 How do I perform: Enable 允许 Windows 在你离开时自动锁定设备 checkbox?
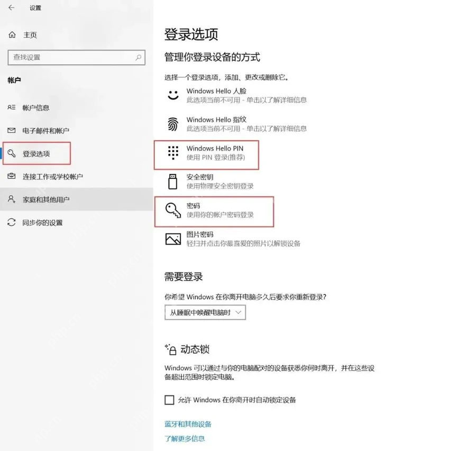pyautogui.click(x=169, y=400)
